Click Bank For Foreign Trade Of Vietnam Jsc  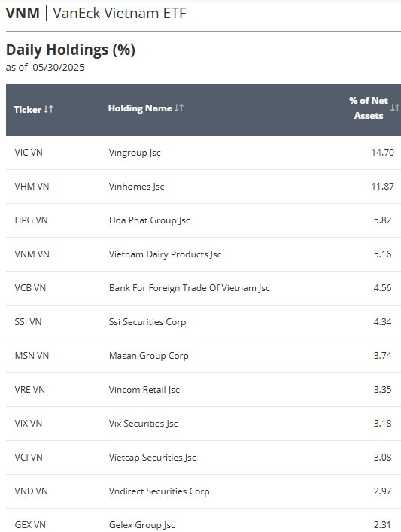[x=190, y=288]
